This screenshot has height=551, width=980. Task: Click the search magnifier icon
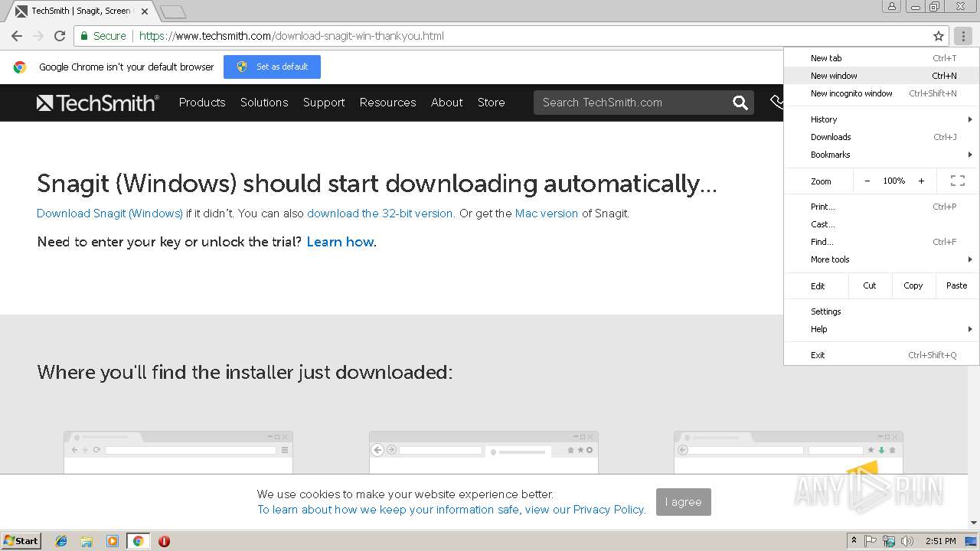coord(740,103)
